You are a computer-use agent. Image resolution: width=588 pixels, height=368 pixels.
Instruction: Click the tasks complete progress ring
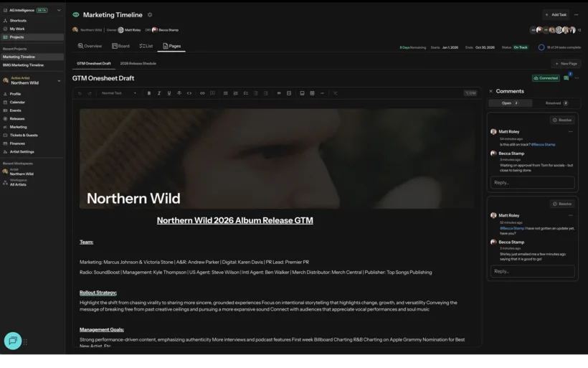[x=541, y=47]
